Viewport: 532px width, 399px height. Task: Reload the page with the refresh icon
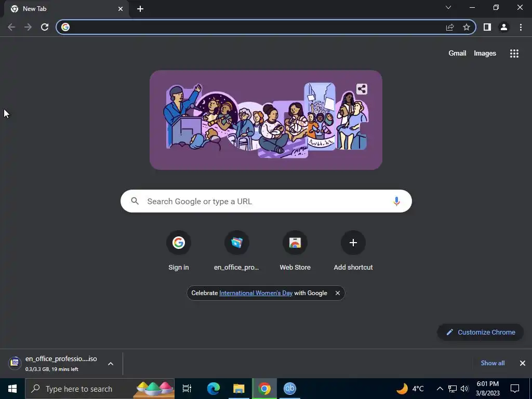coord(45,27)
